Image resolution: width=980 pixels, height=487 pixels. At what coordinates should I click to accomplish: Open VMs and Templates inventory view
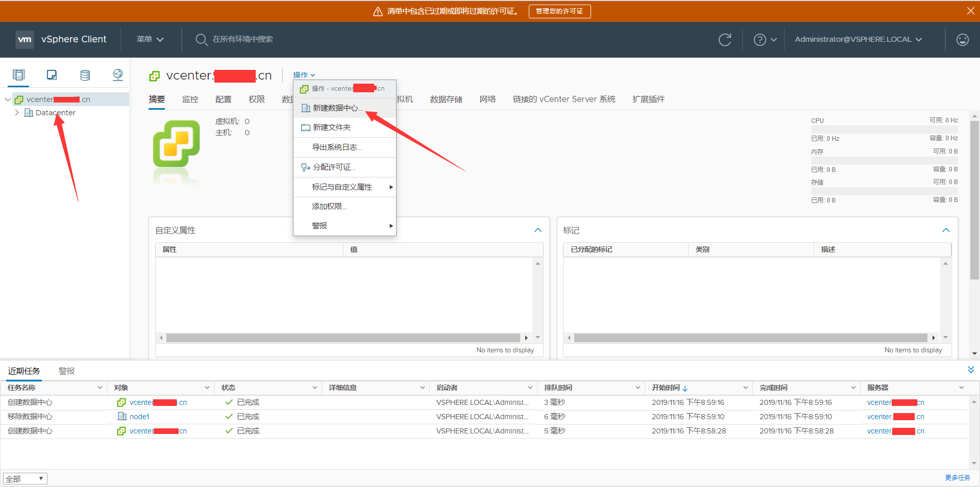(x=52, y=75)
